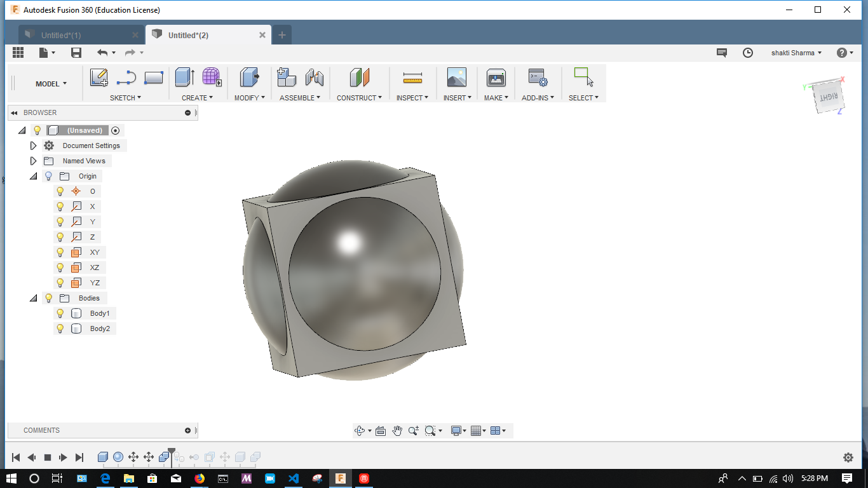The height and width of the screenshot is (488, 868).
Task: Toggle visibility bulb for the X axis
Action: coord(60,207)
